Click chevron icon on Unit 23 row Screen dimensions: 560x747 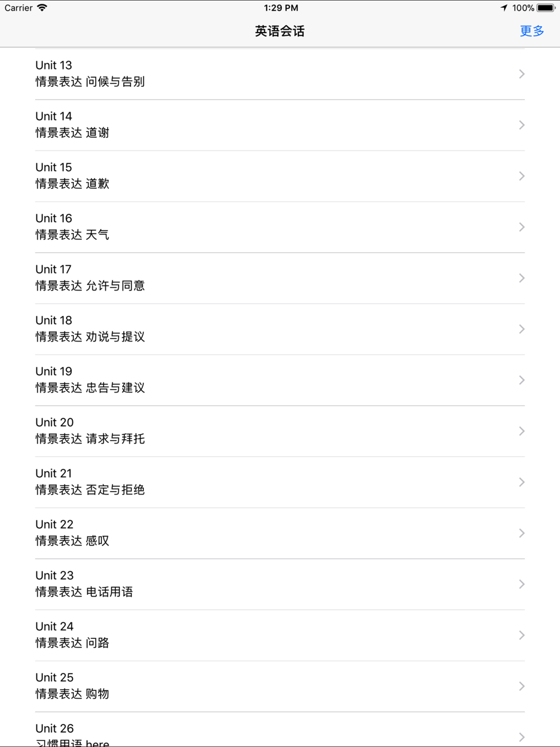click(x=521, y=584)
